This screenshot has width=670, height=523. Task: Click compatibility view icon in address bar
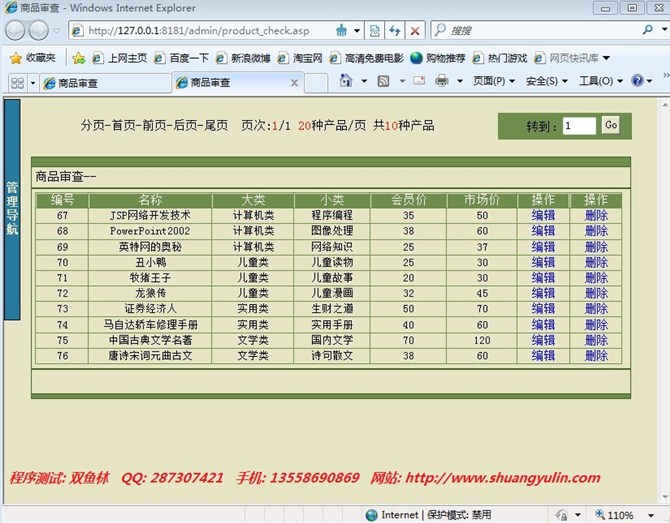click(374, 31)
